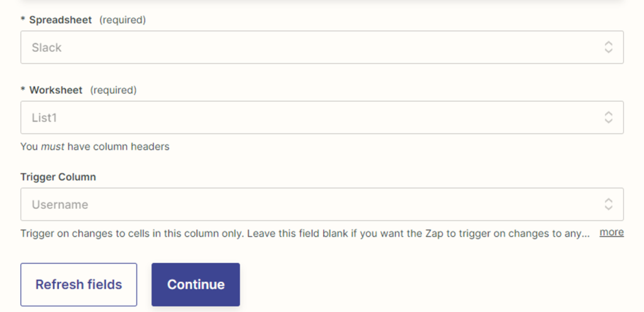Viewport: 644px width, 312px height.
Task: Show more of the Trigger Column description
Action: pos(611,232)
